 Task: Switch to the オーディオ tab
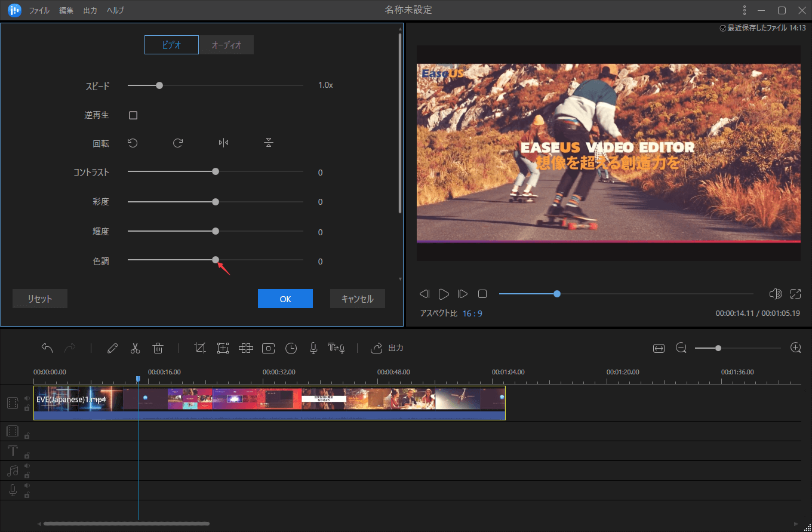point(226,45)
